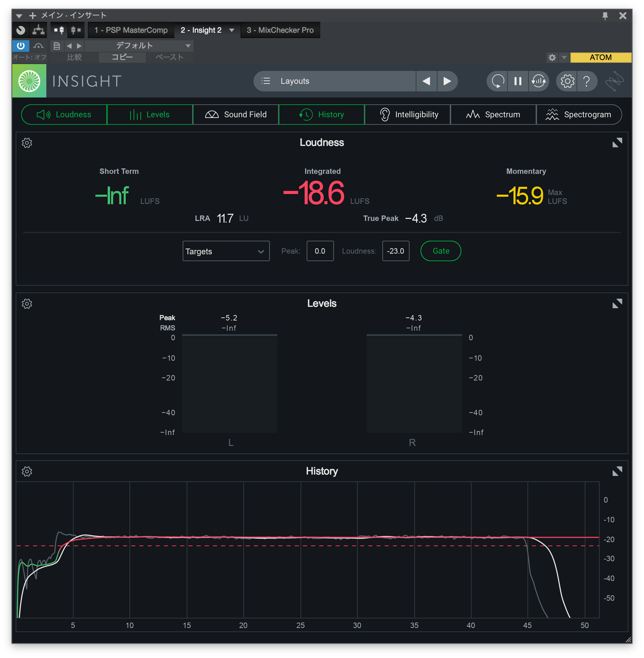Open the Insight 2 tab dropdown arrow
The width and height of the screenshot is (644, 658).
[232, 30]
